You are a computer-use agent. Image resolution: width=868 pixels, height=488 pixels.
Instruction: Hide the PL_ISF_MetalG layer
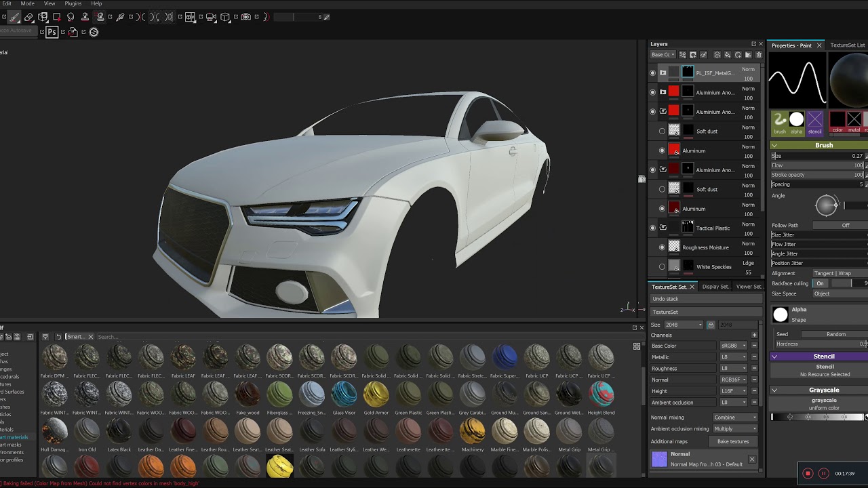click(x=652, y=73)
